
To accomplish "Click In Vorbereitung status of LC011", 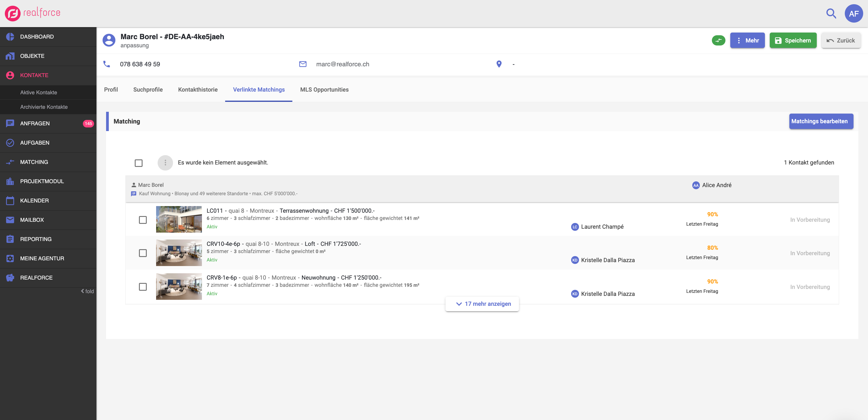I will [810, 220].
